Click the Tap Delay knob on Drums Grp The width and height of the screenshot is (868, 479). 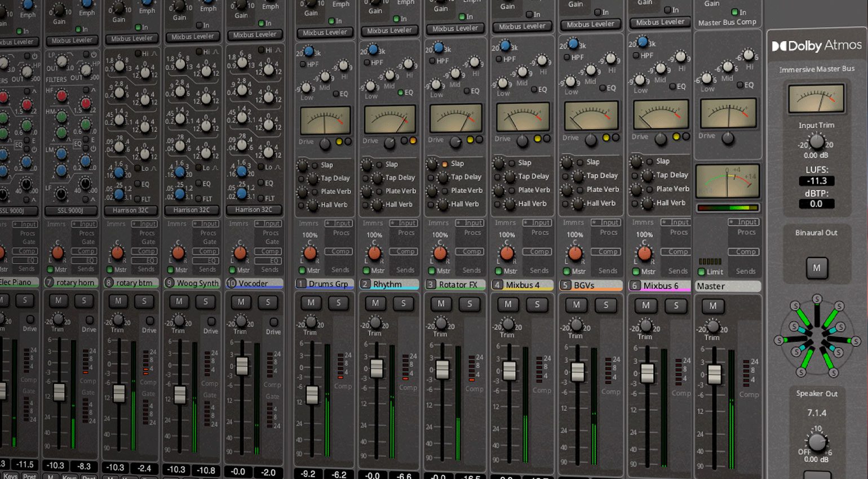(313, 179)
